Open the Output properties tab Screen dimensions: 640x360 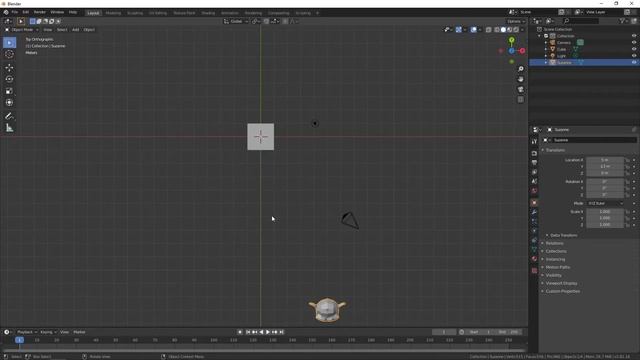point(534,163)
